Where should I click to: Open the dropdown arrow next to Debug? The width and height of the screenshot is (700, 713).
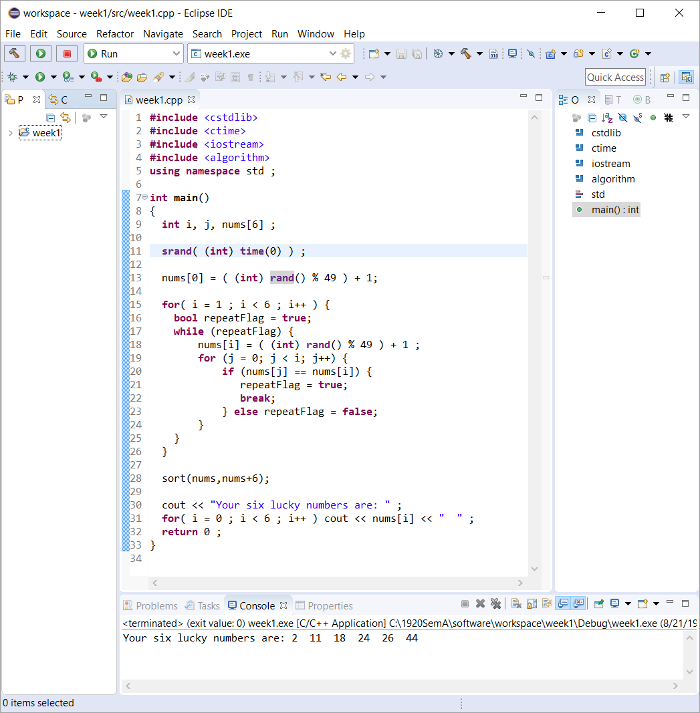click(25, 77)
